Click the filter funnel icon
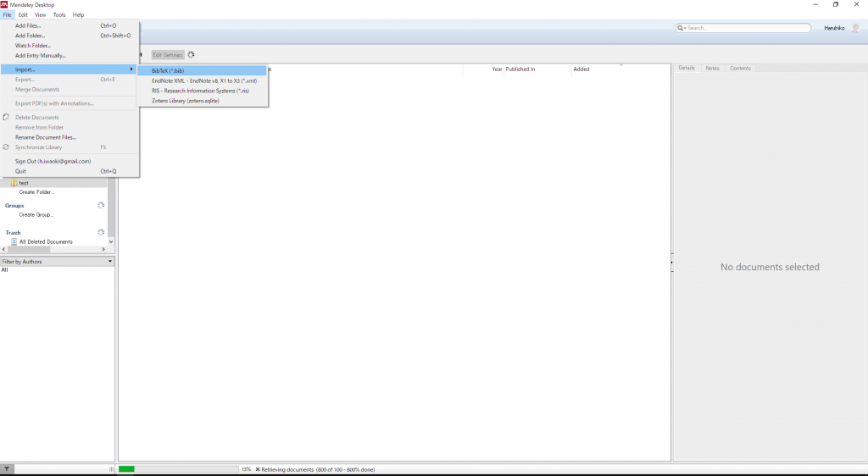 [x=6, y=469]
